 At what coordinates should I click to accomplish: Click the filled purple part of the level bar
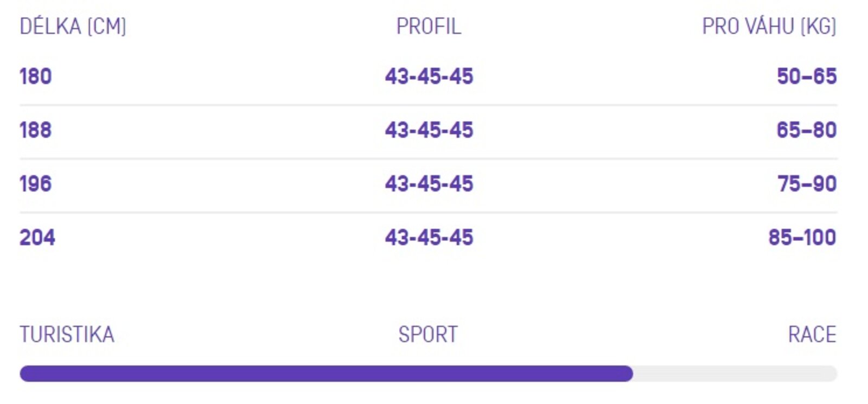tap(326, 374)
